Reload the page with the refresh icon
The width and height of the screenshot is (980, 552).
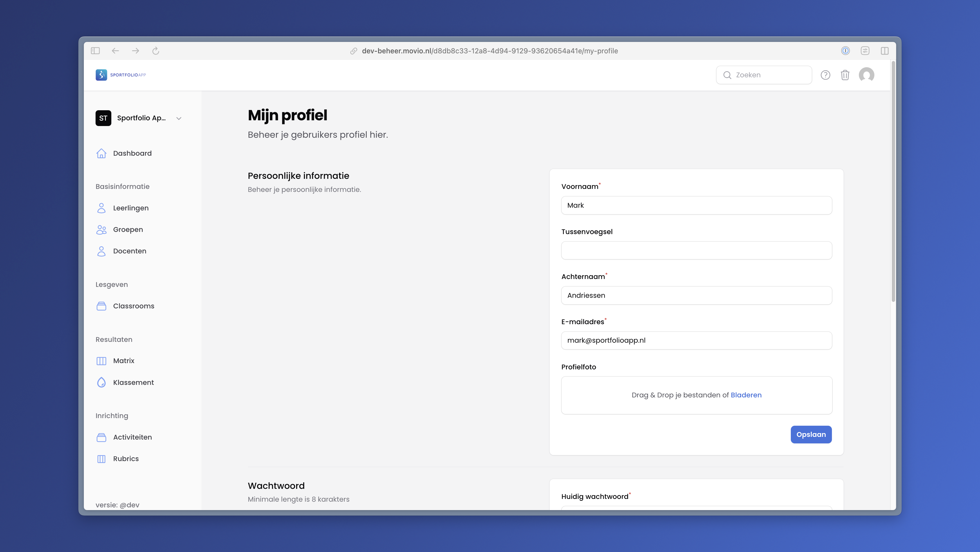pos(156,51)
